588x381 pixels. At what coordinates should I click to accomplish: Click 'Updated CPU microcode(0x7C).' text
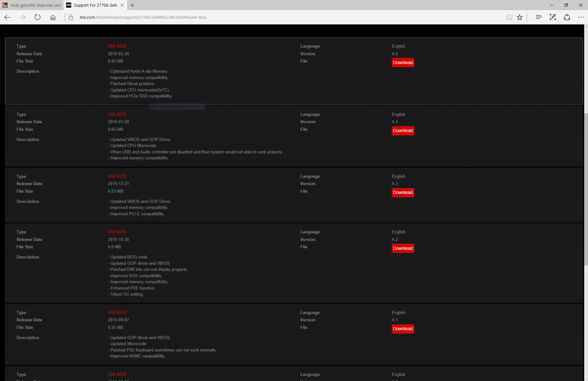pos(139,90)
